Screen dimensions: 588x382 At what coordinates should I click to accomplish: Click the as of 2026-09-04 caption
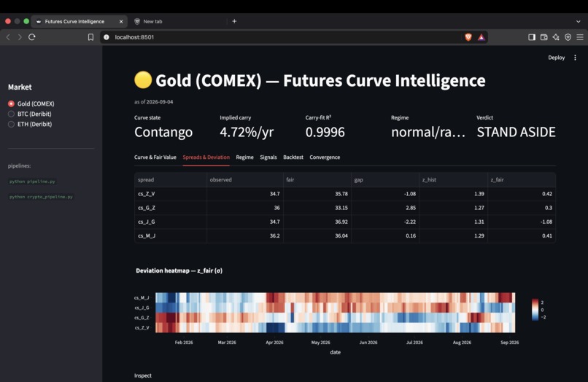[x=154, y=102]
